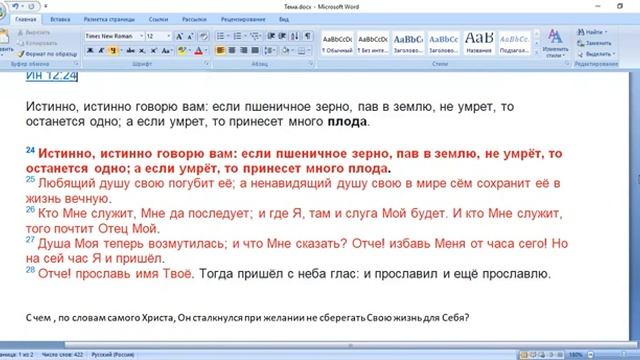Switch to the Главная tab
This screenshot has width=640, height=360.
[x=26, y=19]
